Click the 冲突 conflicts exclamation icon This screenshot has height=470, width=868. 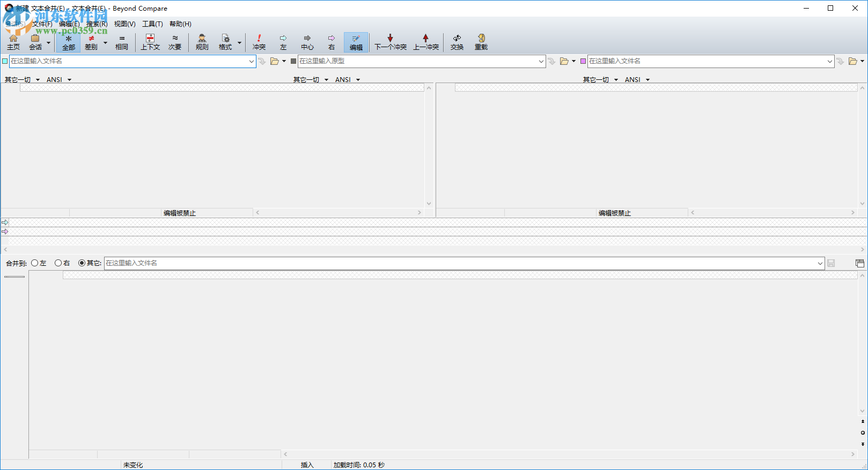259,42
